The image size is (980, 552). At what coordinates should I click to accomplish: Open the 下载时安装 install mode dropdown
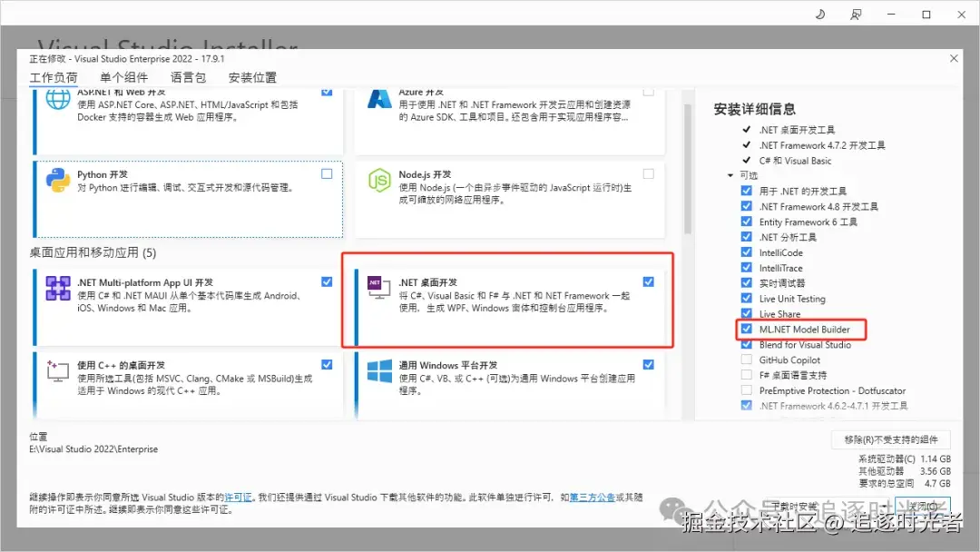click(828, 506)
